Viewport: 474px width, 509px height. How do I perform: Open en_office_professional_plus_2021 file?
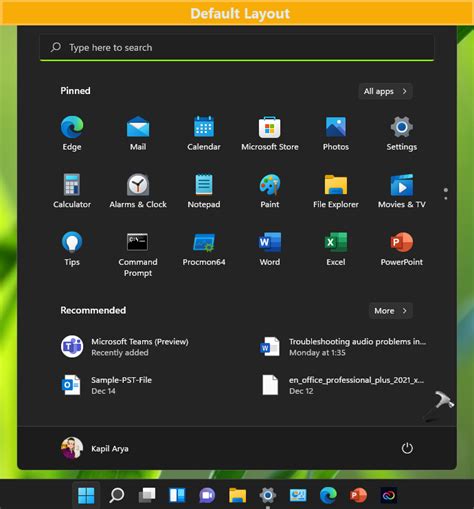342,385
